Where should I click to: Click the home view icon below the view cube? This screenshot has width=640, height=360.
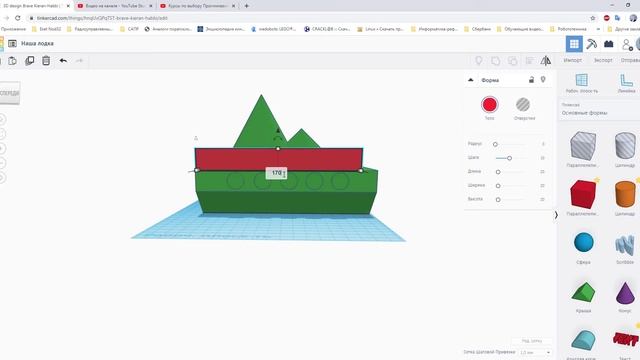(2, 119)
